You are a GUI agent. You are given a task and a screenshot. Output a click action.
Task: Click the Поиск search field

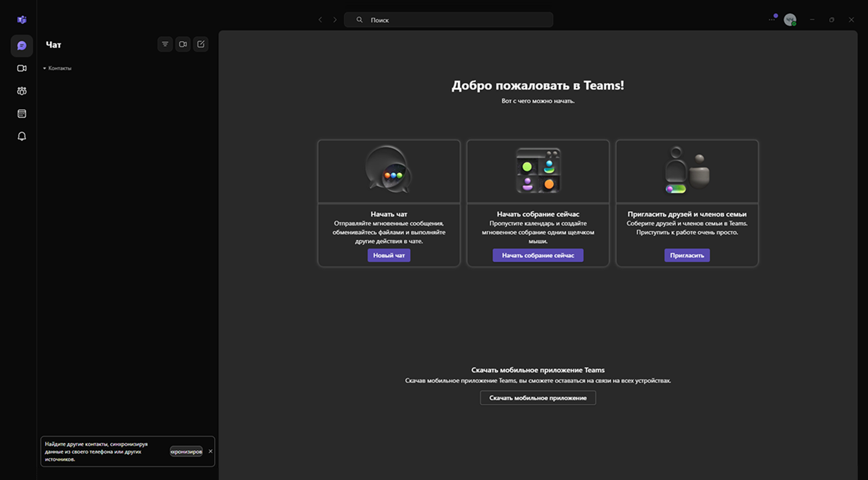(x=448, y=19)
